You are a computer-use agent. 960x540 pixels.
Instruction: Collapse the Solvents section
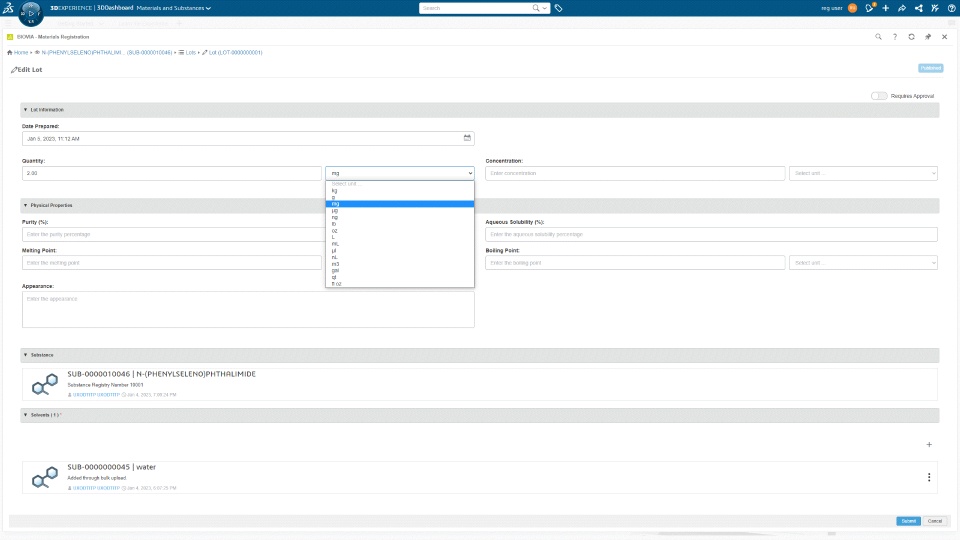click(x=25, y=415)
